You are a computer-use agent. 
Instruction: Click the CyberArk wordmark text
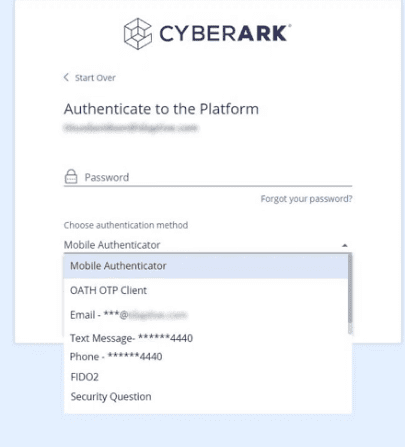tap(225, 34)
